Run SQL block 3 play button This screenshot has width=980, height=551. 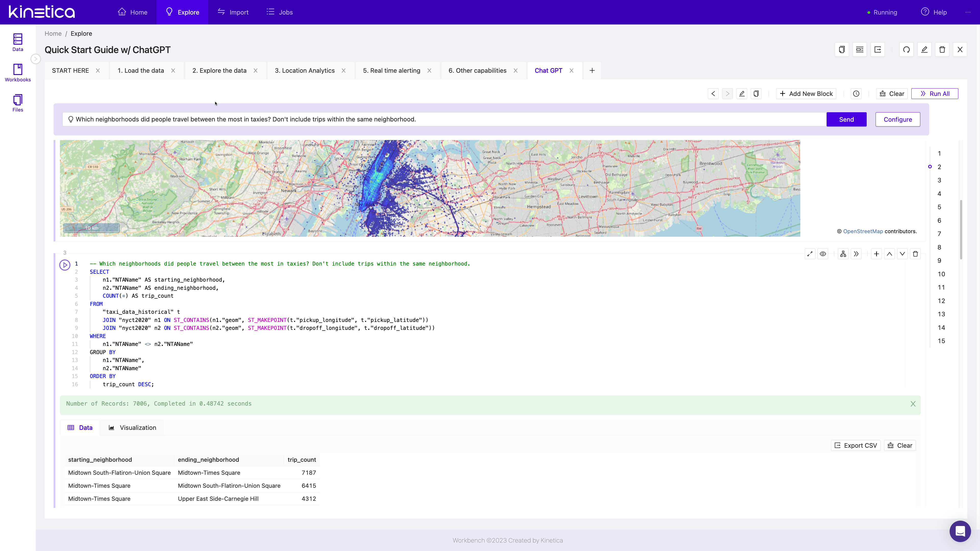[x=65, y=265]
